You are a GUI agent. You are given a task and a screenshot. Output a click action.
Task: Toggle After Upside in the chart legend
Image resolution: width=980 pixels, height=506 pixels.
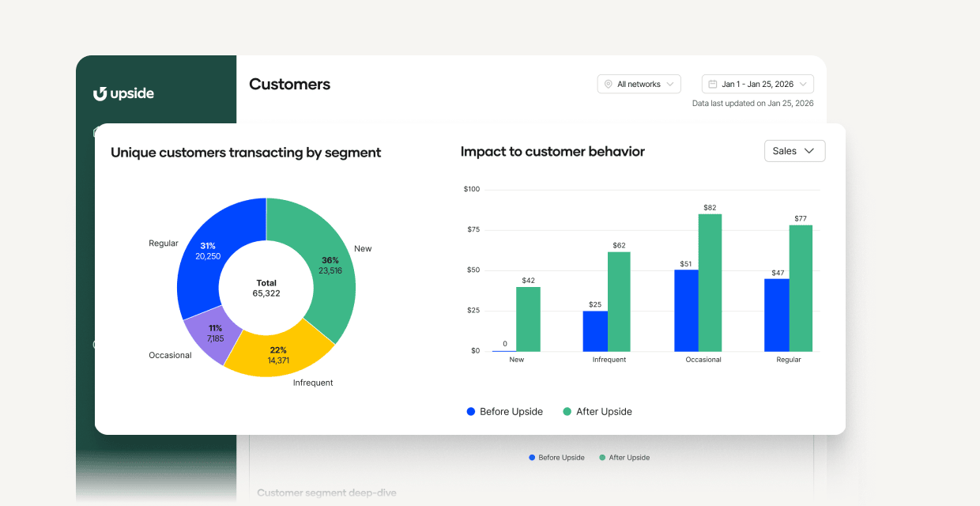coord(604,411)
